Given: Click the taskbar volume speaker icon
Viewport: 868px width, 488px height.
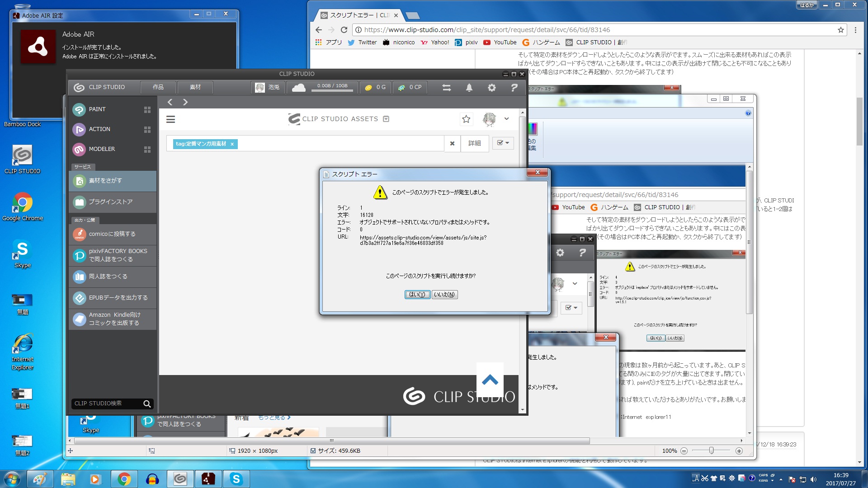Looking at the screenshot, I should click(x=814, y=479).
